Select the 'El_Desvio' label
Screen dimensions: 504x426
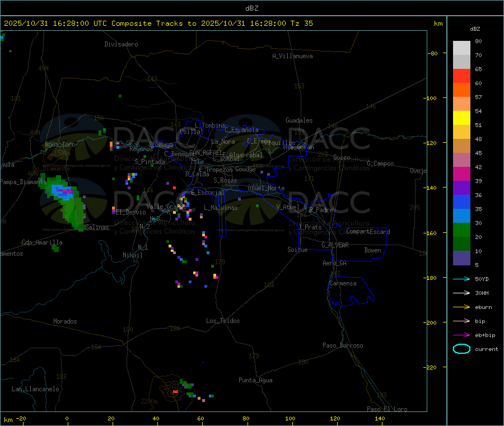131,212
